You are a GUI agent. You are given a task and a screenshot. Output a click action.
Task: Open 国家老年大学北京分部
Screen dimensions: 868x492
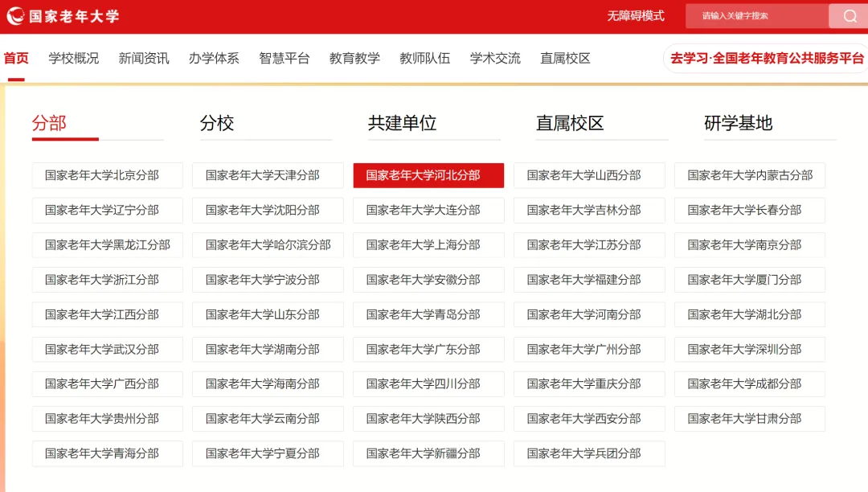[x=108, y=175]
